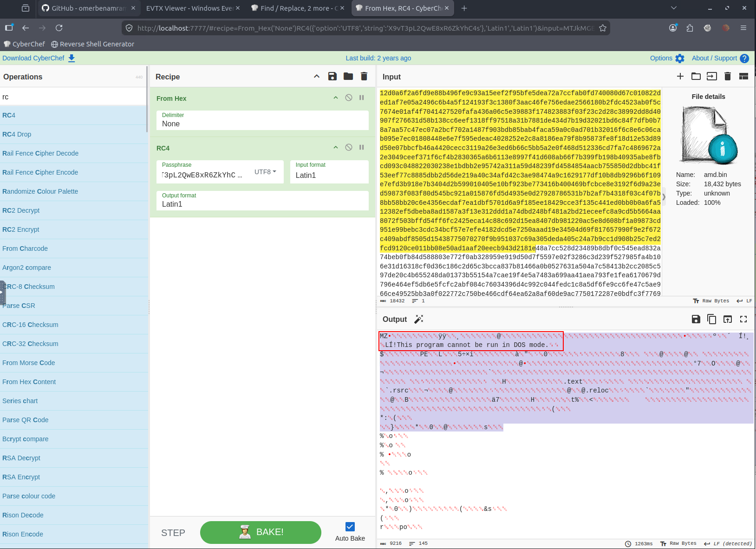Screen dimensions: 756x549
Task: Click the Output magic wand icon
Action: click(419, 319)
